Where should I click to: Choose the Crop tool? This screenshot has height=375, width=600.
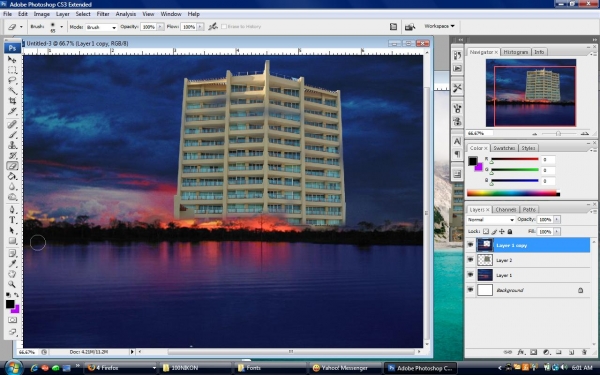pyautogui.click(x=12, y=101)
